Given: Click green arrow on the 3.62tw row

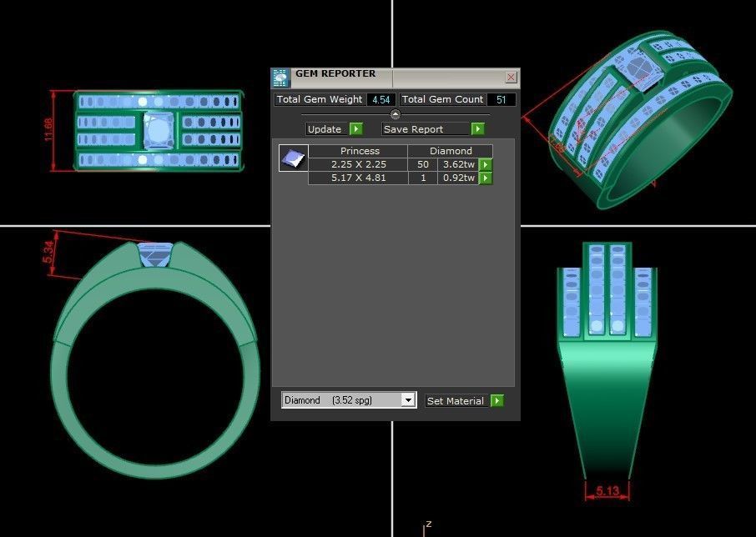Looking at the screenshot, I should coord(486,165).
